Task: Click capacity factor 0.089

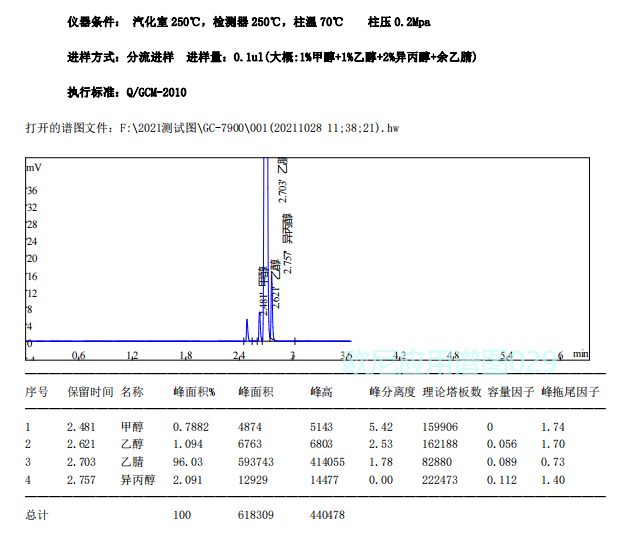Action: (x=502, y=462)
